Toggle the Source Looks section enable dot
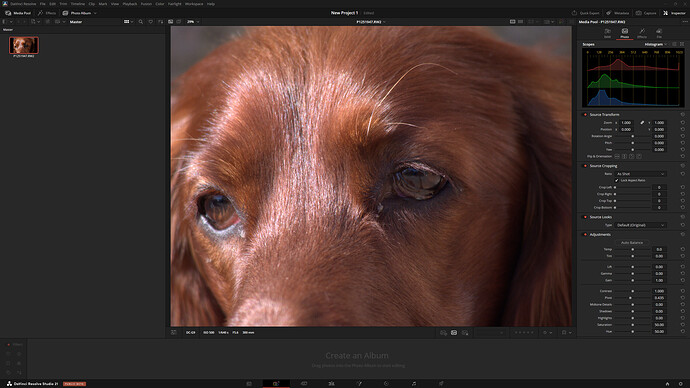 point(585,217)
